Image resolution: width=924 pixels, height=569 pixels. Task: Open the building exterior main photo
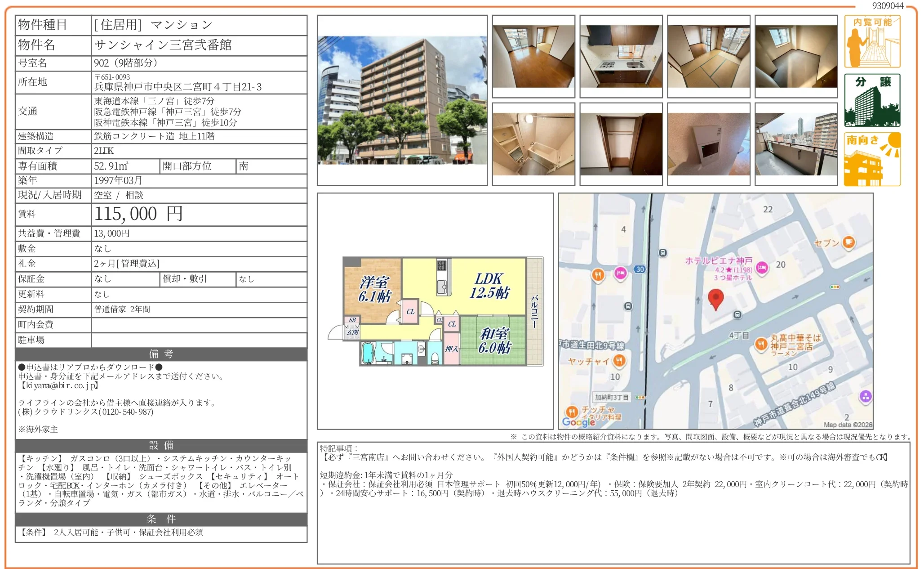tap(402, 100)
